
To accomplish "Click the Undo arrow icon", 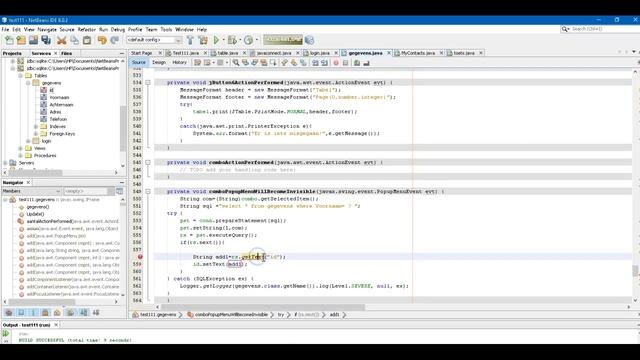I will 102,40.
